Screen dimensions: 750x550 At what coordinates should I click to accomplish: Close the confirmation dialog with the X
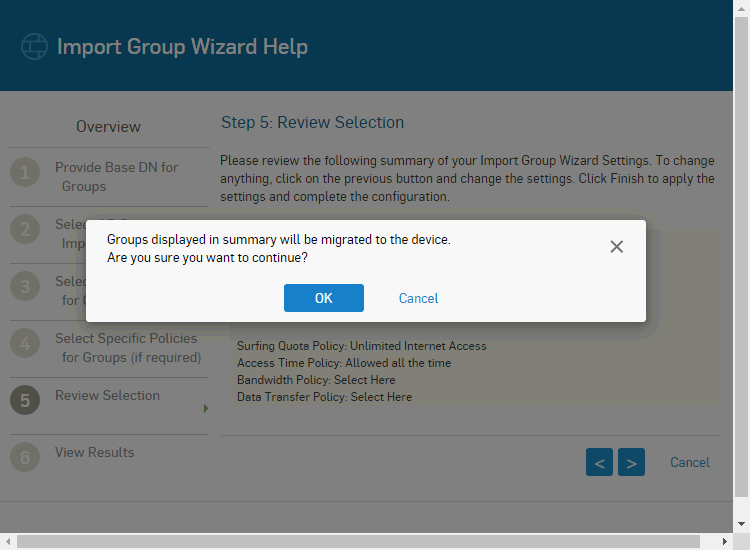click(616, 247)
